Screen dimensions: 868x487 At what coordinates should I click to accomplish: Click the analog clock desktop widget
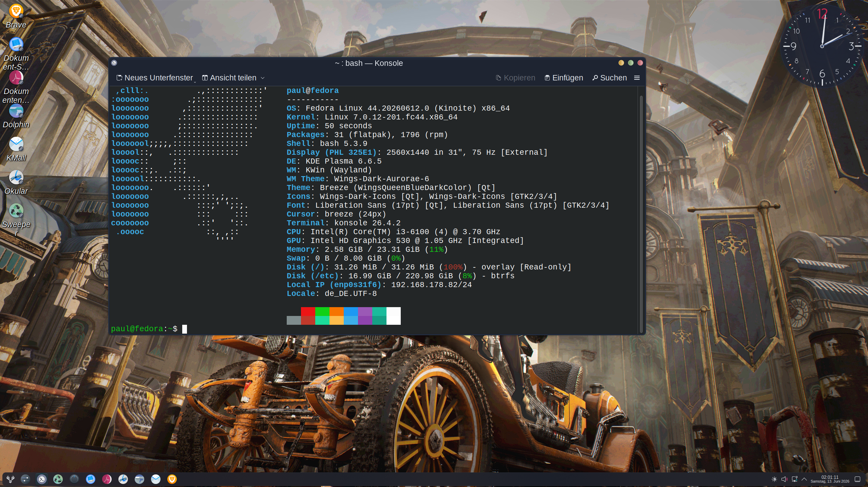point(822,46)
